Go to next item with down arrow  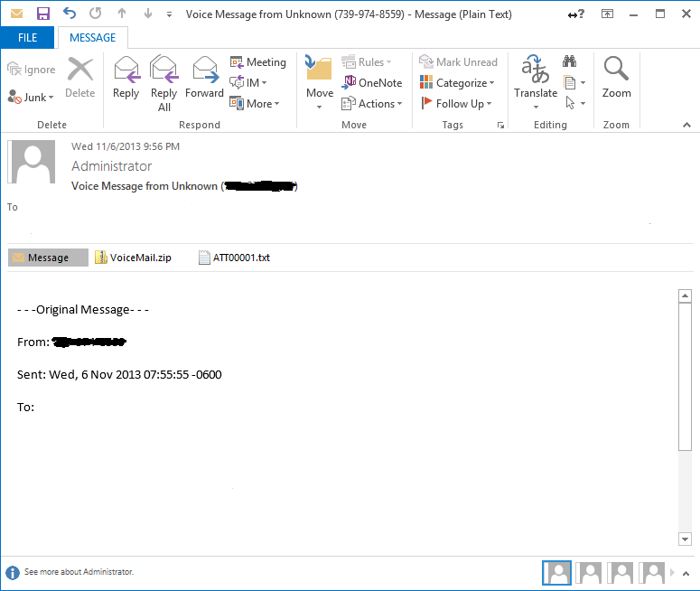[148, 14]
